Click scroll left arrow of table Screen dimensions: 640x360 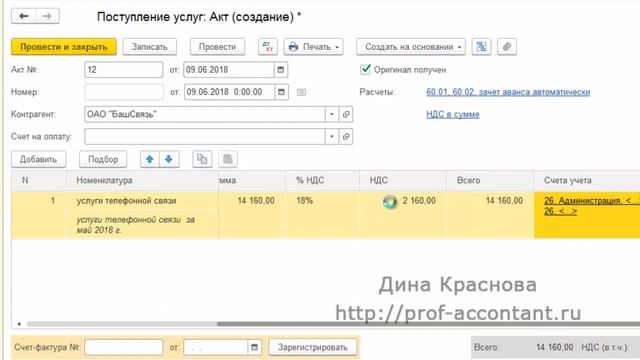point(19,324)
